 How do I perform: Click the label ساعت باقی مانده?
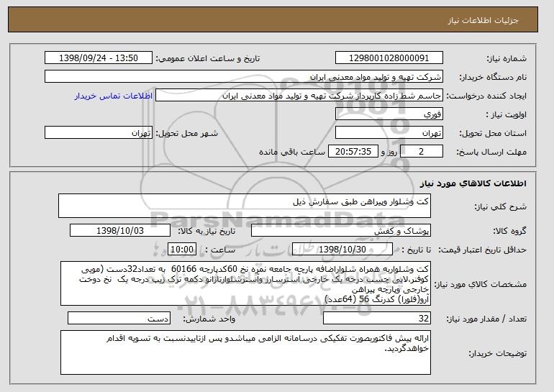pos(292,152)
